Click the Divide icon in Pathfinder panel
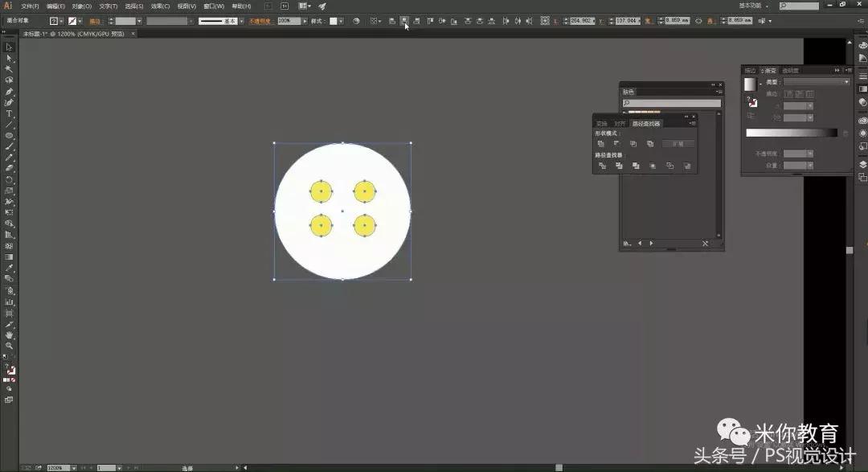This screenshot has height=472, width=868. point(601,166)
